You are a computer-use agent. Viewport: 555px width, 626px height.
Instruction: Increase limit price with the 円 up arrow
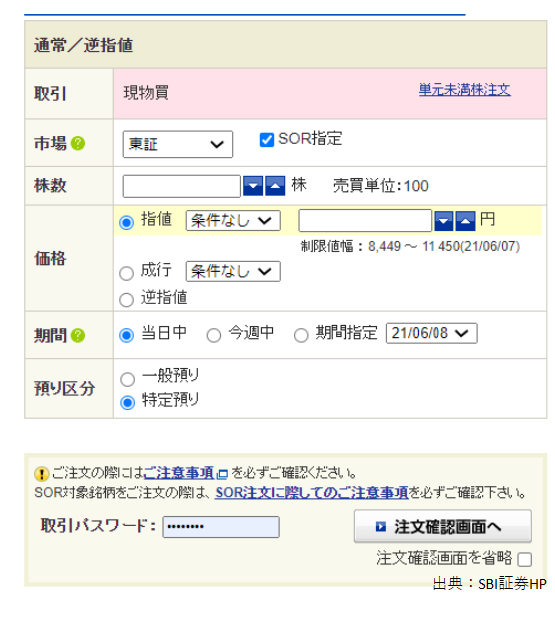(x=466, y=221)
